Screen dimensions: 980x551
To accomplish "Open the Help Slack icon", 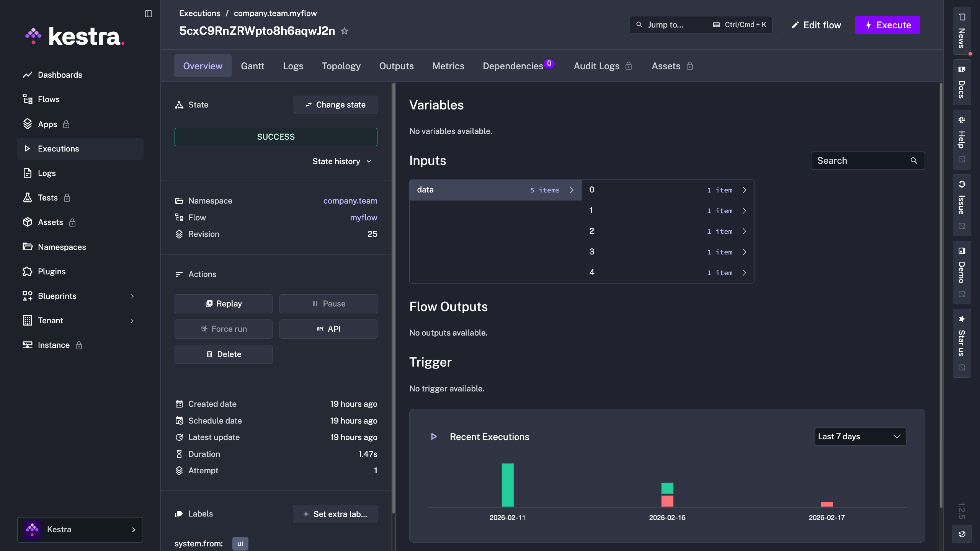I will click(x=962, y=120).
